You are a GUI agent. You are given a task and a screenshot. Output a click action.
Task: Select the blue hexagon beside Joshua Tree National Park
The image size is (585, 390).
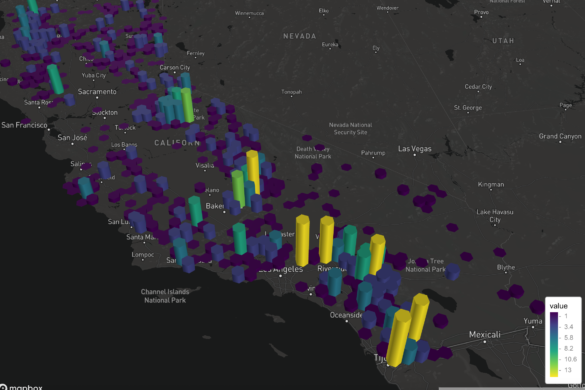click(x=452, y=271)
